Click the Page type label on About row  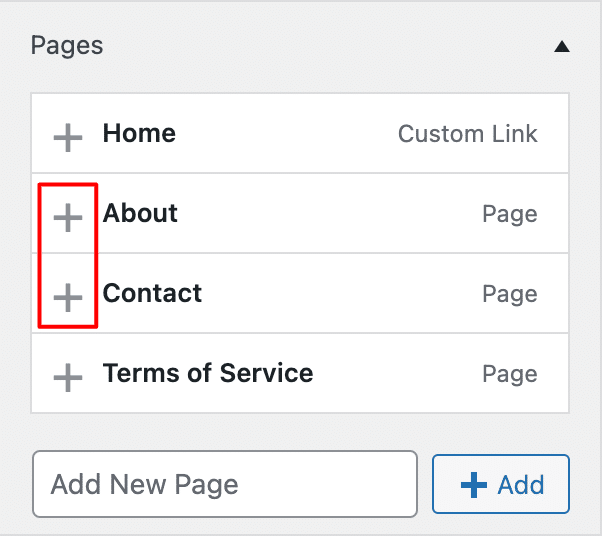click(x=509, y=214)
